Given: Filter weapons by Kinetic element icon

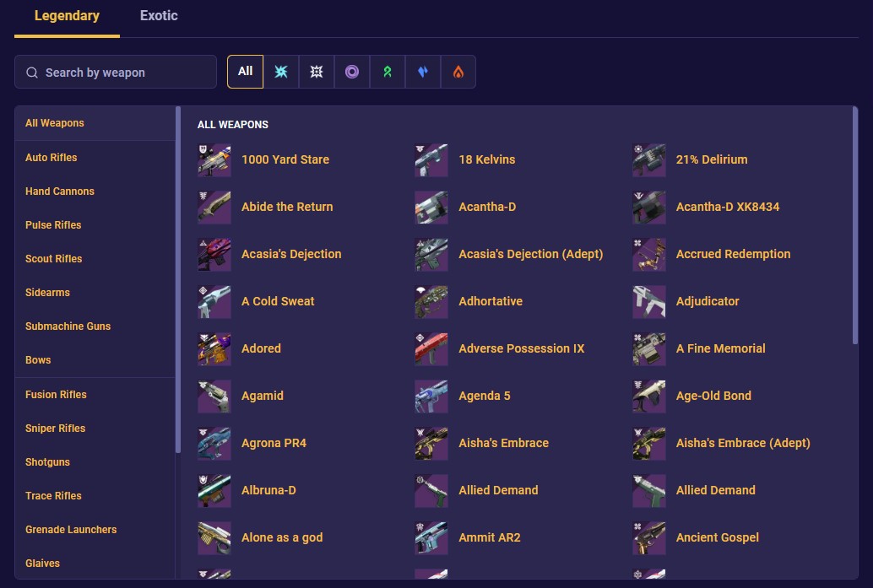Looking at the screenshot, I should coord(317,72).
